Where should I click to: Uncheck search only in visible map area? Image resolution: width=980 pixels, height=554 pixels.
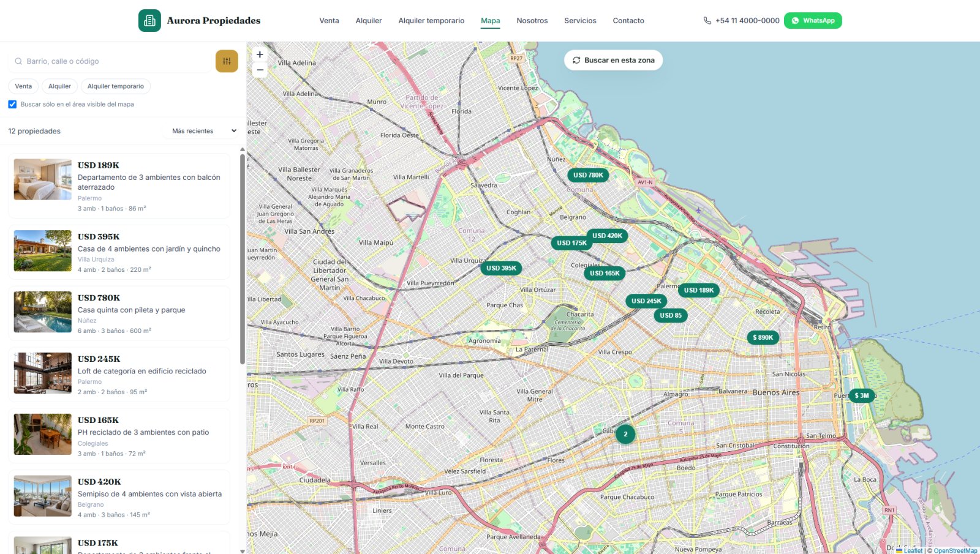12,104
